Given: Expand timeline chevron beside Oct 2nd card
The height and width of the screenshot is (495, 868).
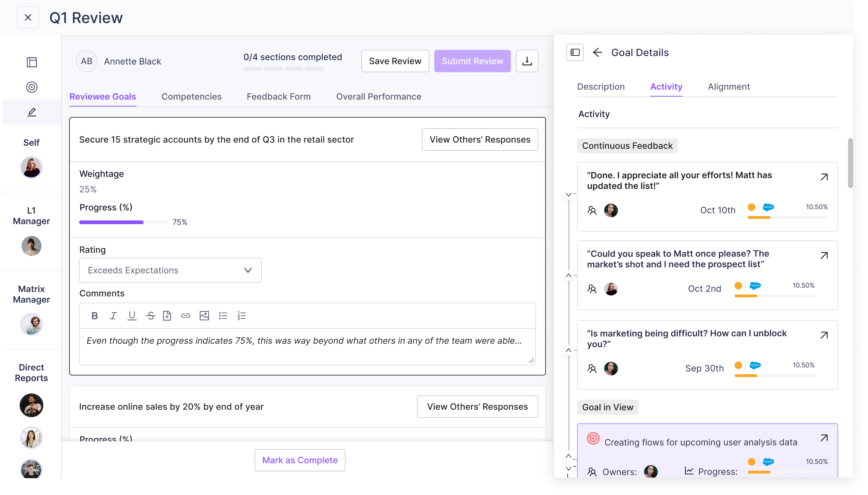Looking at the screenshot, I should [x=569, y=276].
